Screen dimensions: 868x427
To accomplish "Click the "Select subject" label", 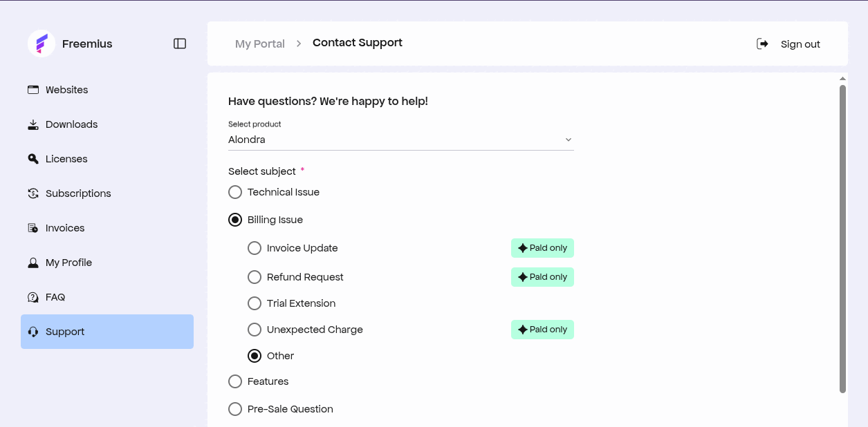I will coord(262,171).
